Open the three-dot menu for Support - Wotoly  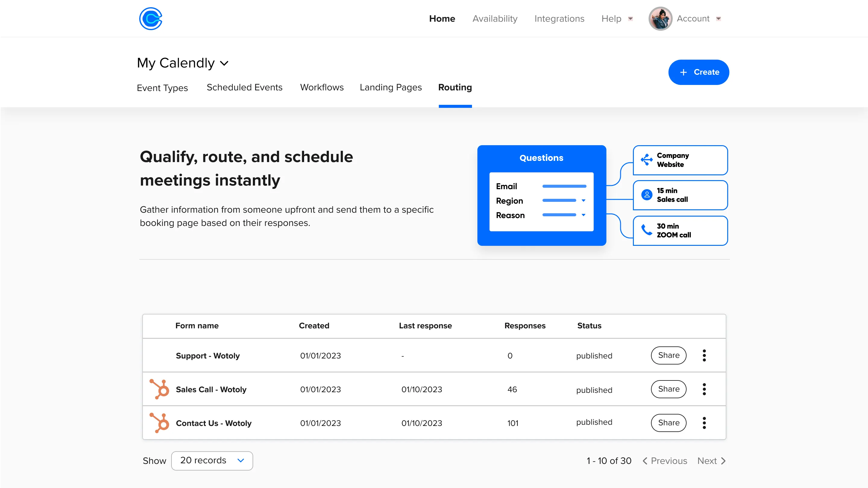point(705,355)
